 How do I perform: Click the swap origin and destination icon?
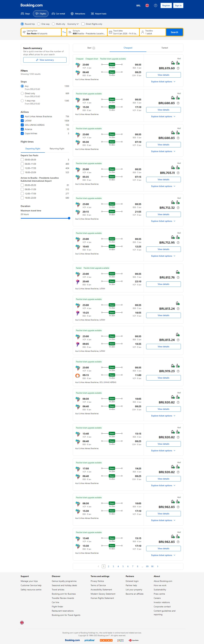pos(64,32)
